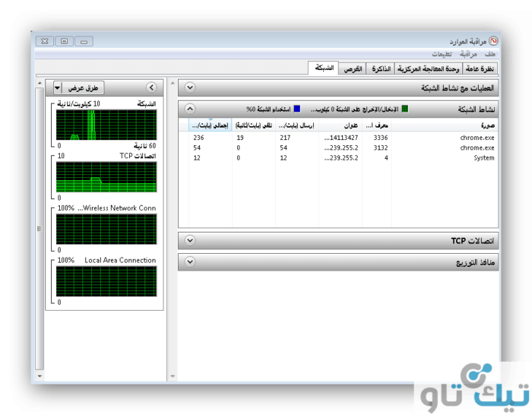
Task: Expand the اتصالات TCP section
Action: coord(190,241)
